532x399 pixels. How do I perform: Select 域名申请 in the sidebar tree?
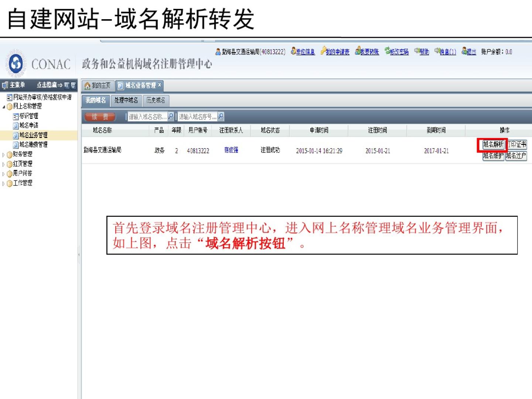coord(29,125)
